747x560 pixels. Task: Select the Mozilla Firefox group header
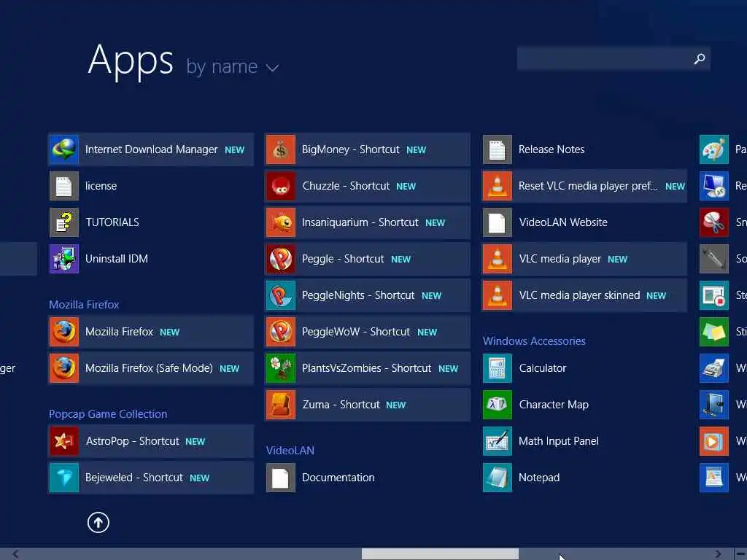coord(84,305)
